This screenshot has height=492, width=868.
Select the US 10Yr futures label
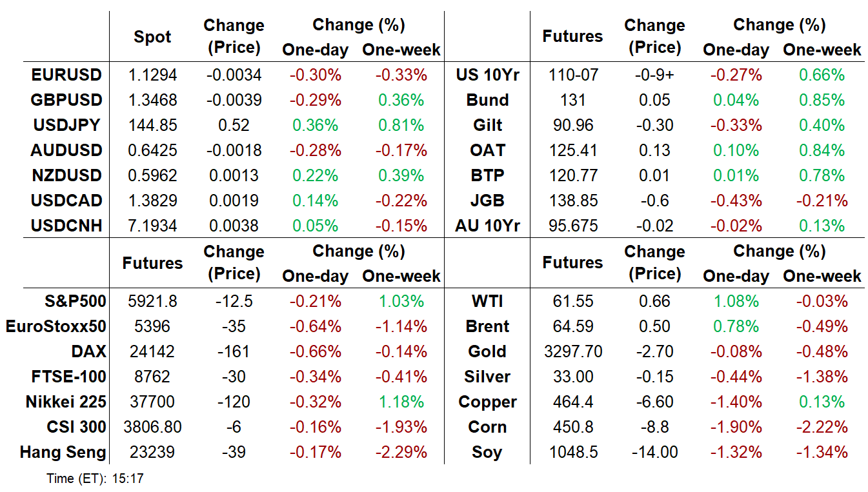487,75
